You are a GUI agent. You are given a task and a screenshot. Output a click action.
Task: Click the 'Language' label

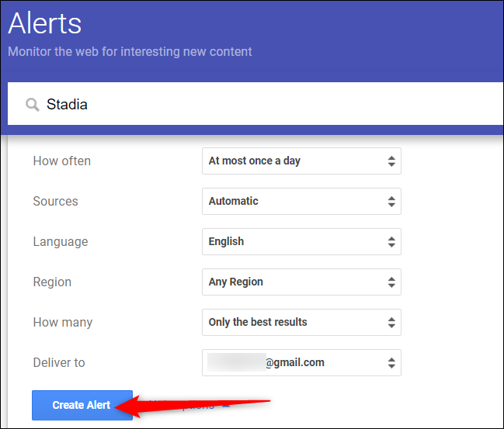coord(61,242)
